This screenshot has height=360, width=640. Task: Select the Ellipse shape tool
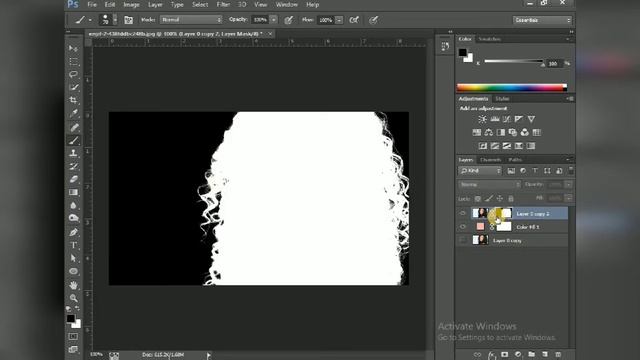[x=73, y=271]
